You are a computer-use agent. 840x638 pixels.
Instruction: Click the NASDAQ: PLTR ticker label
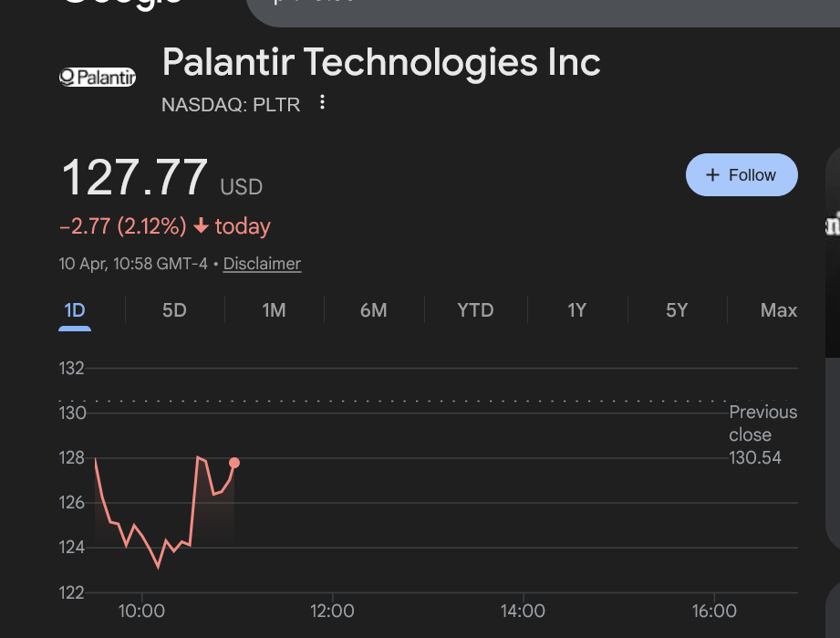[x=231, y=104]
